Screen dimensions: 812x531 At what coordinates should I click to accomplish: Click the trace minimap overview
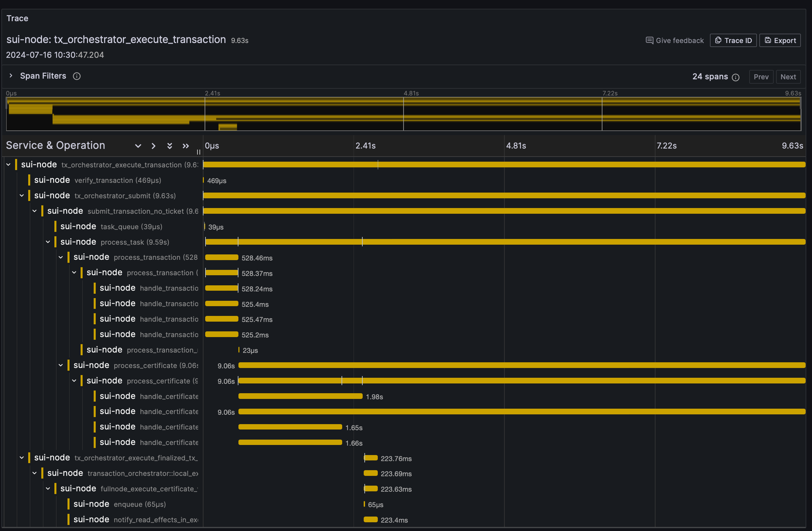[404, 114]
